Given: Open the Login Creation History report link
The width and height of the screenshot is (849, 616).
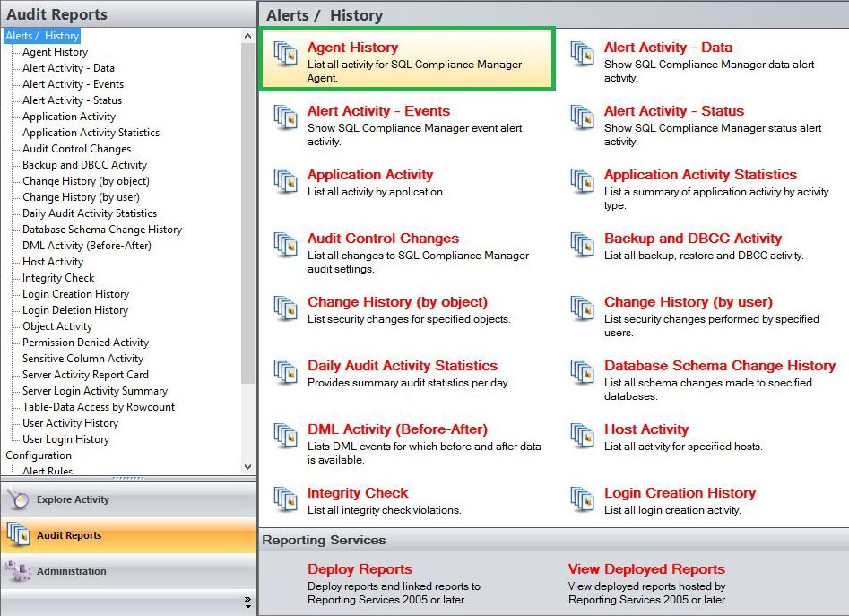Looking at the screenshot, I should [x=680, y=492].
